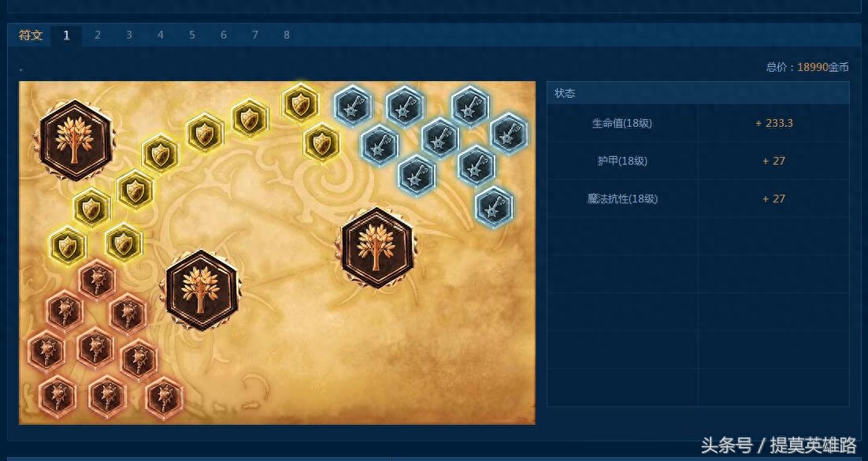Click the 魔法抗性(18级) stat row
Screen dimensions: 868x461
tap(698, 199)
